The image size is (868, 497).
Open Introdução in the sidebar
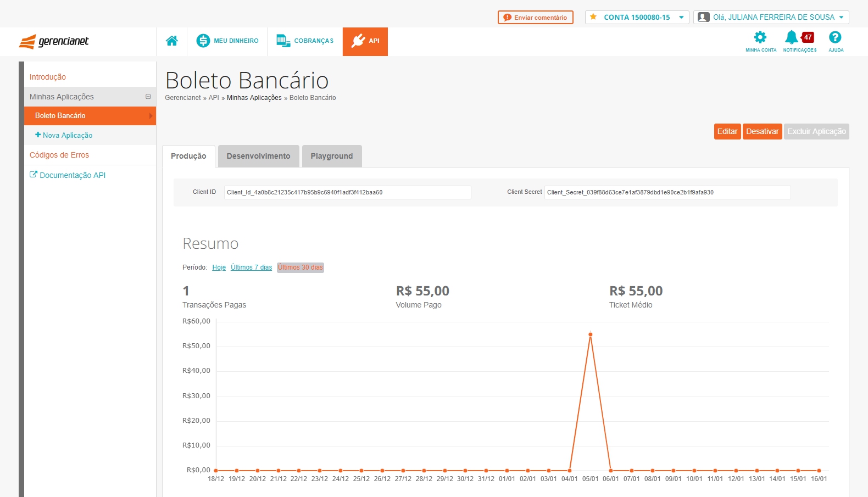[48, 77]
